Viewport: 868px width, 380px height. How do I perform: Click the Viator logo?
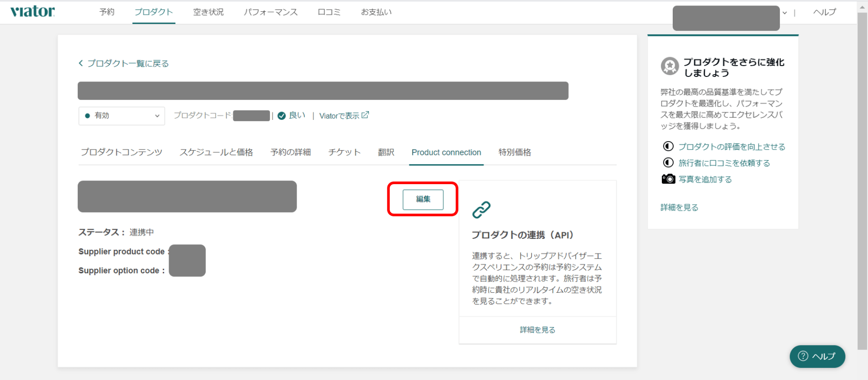(33, 12)
